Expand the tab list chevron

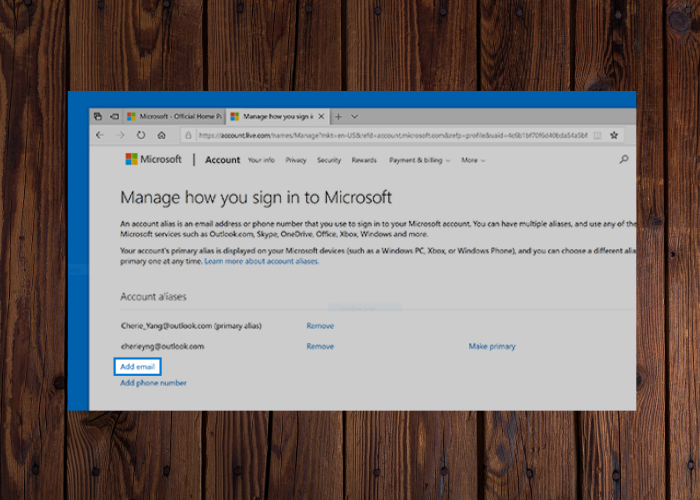pyautogui.click(x=354, y=117)
